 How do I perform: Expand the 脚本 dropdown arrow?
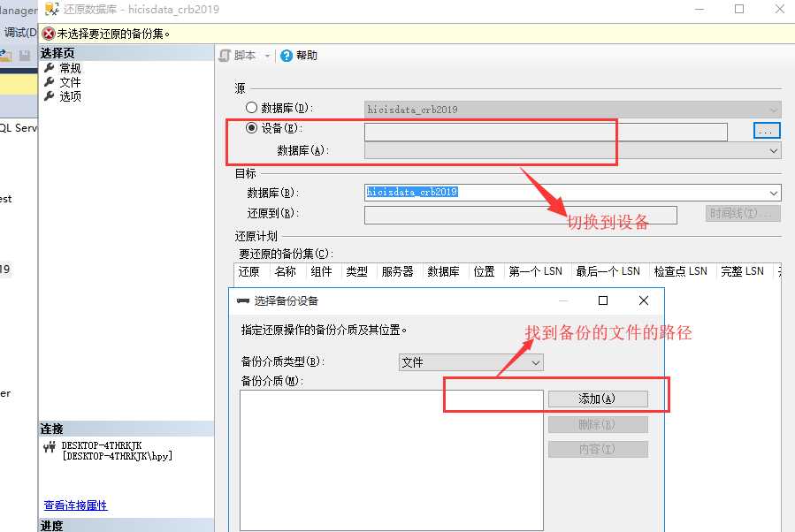point(267,56)
